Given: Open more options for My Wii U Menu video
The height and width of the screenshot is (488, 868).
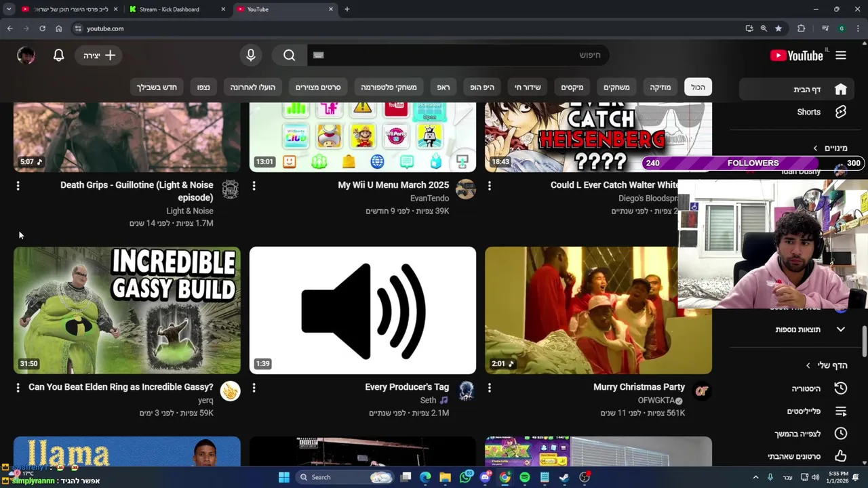Looking at the screenshot, I should (254, 186).
